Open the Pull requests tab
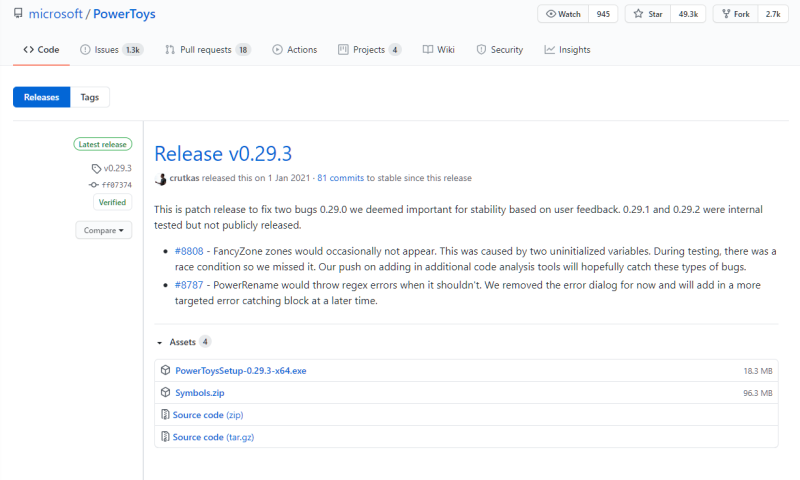800x480 pixels. (x=208, y=49)
